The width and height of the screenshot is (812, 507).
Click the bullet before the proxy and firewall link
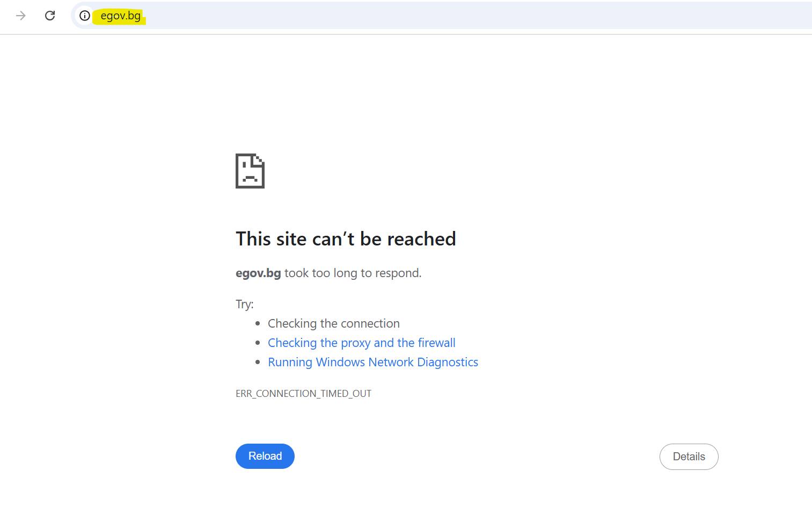coord(258,343)
